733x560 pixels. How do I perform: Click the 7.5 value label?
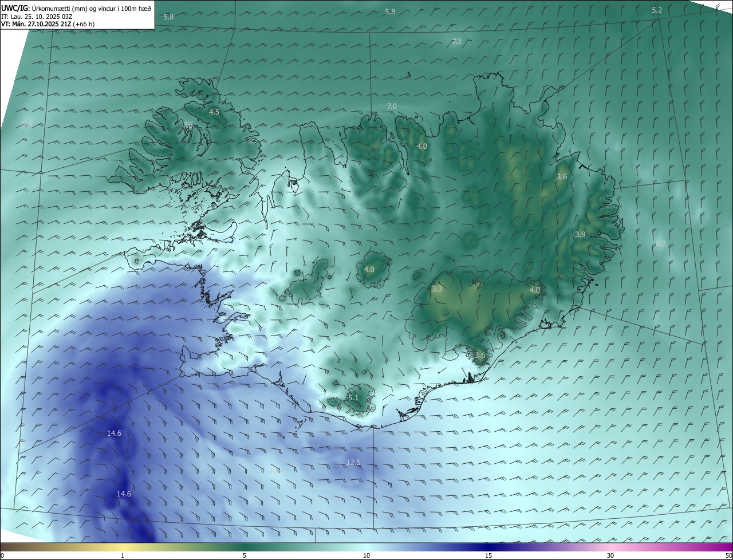point(188,125)
